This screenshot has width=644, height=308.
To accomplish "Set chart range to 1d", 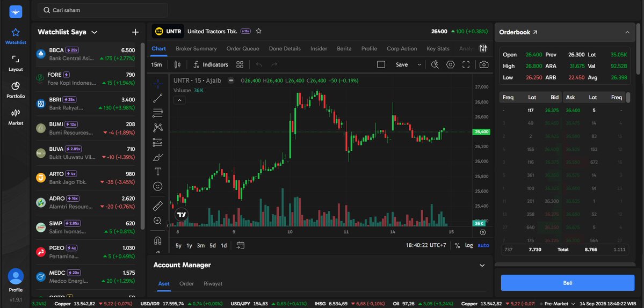I will click(224, 245).
